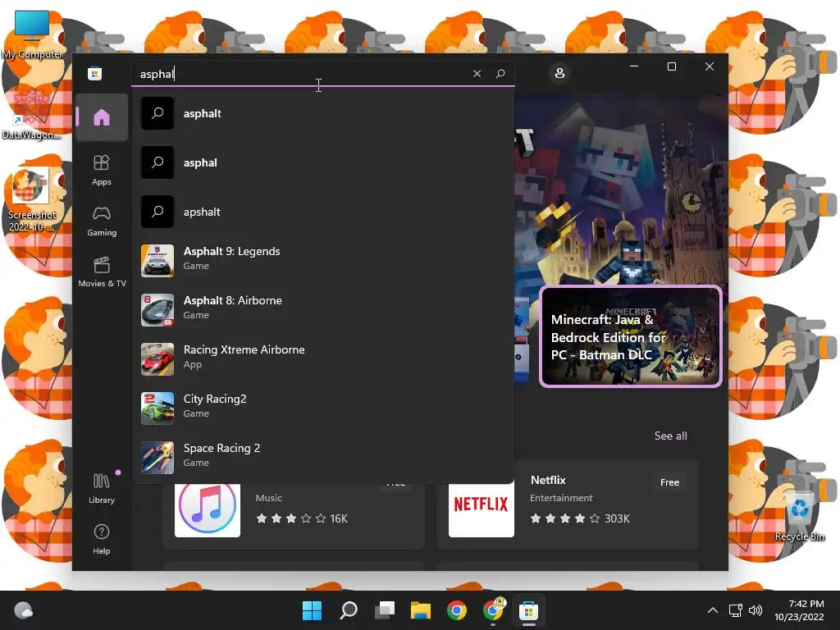Click Space Racing 2 thumbnail icon
The image size is (840, 630).
157,458
